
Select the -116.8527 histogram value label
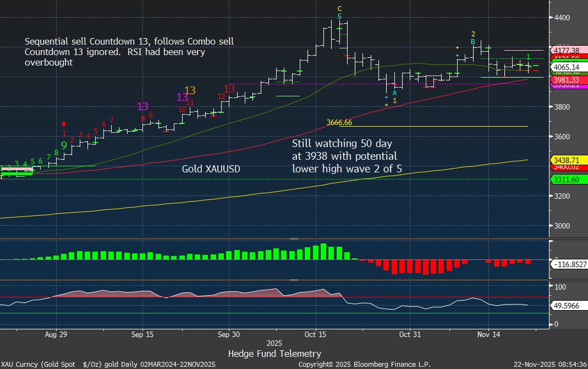(568, 264)
